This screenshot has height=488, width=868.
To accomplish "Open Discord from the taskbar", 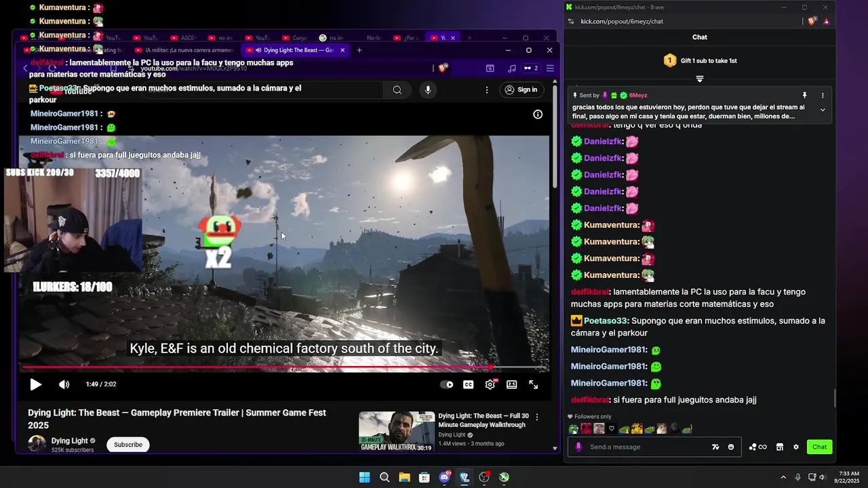I will (x=444, y=477).
